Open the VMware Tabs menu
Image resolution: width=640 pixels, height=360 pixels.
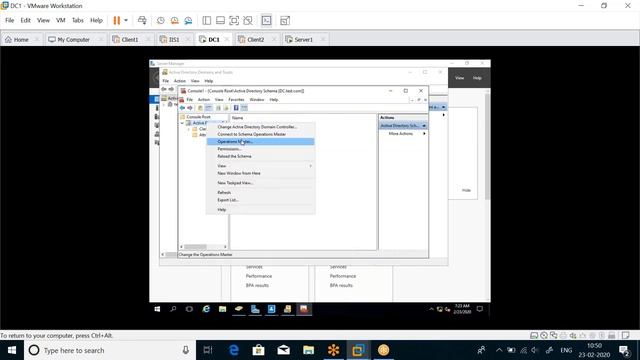pyautogui.click(x=78, y=20)
